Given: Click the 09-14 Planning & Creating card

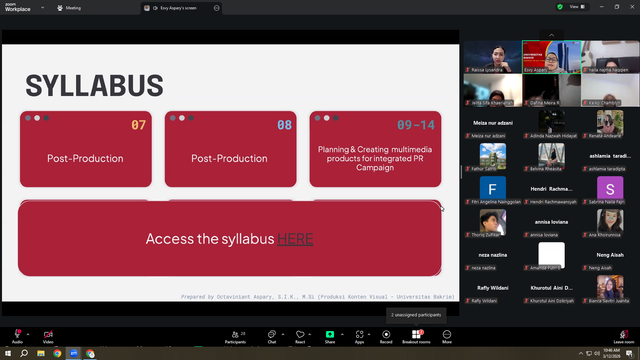Looking at the screenshot, I should click(375, 149).
